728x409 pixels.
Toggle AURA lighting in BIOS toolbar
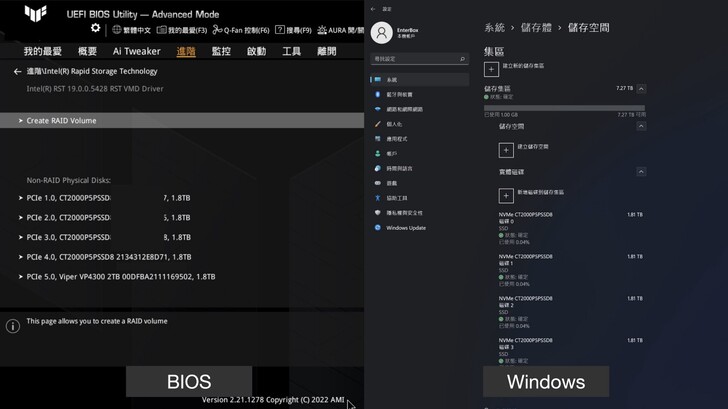tap(340, 30)
